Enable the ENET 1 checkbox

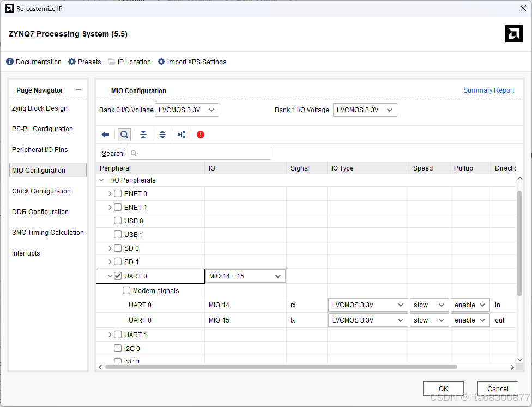coord(118,207)
